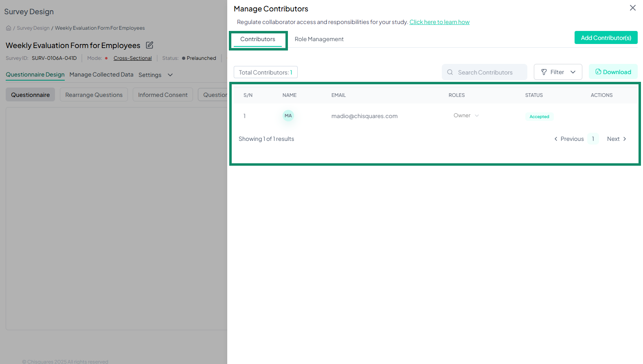643x364 pixels.
Task: Open the Owner role dropdown
Action: 466,116
